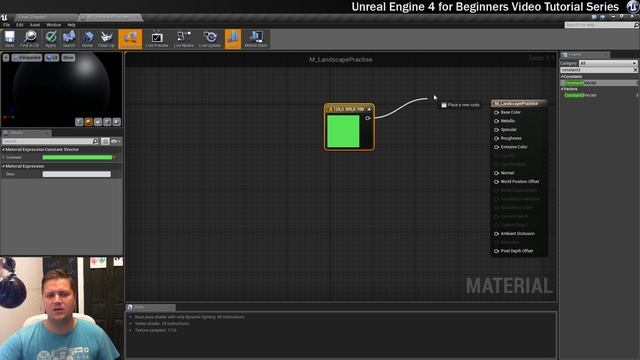Reset the Constant value with the arrow

coord(115,157)
